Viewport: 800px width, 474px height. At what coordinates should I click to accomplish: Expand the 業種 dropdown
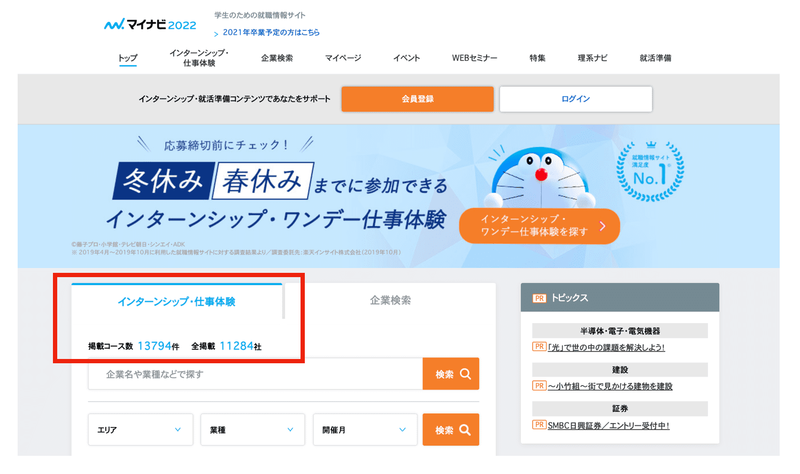click(253, 430)
